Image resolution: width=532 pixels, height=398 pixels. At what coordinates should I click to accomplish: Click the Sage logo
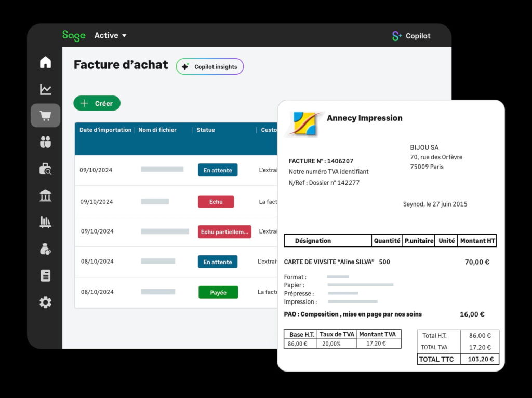point(74,36)
